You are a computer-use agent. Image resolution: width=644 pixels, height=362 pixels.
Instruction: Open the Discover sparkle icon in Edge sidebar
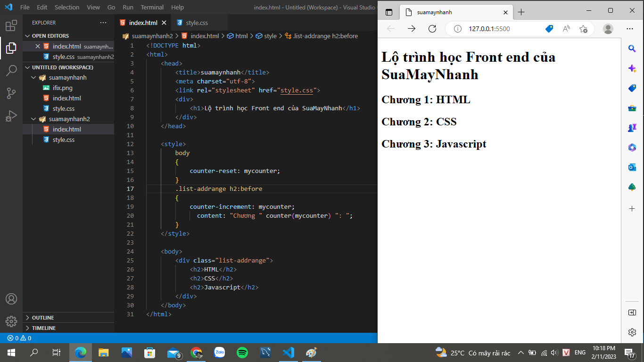(632, 68)
